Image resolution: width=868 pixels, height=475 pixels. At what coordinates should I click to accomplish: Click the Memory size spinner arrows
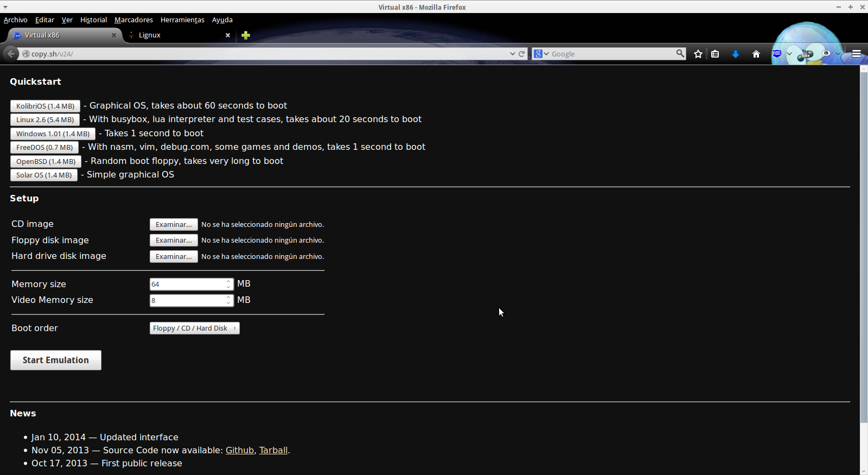tap(229, 284)
